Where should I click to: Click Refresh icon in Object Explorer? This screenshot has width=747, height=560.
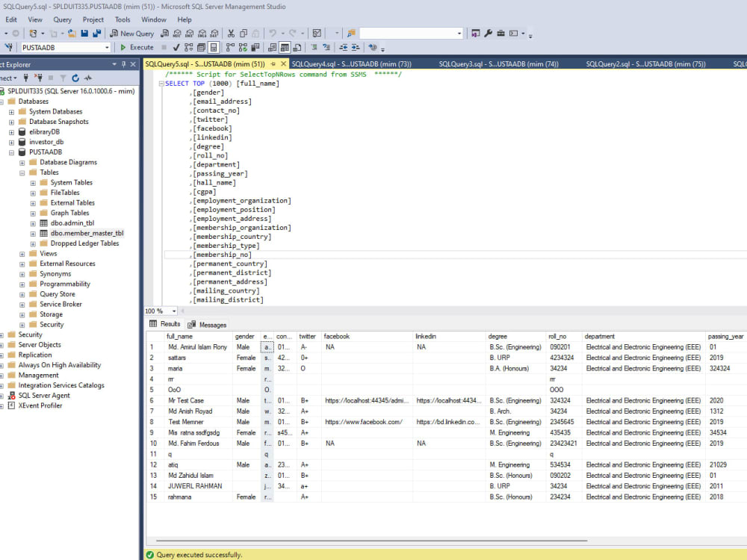75,78
